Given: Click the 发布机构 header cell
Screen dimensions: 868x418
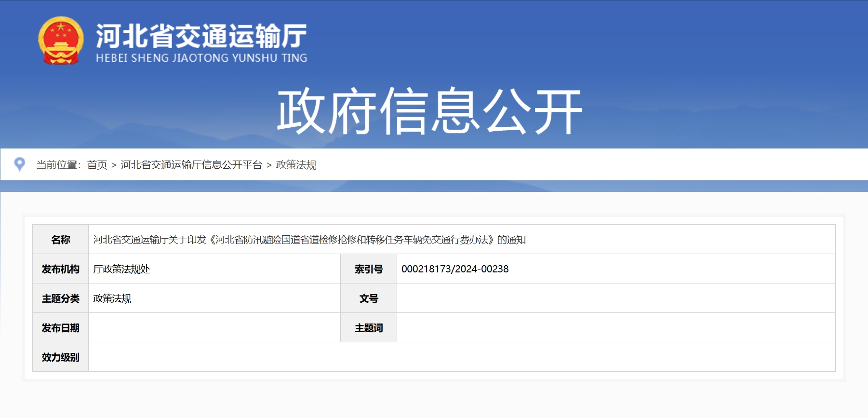Looking at the screenshot, I should (x=61, y=269).
